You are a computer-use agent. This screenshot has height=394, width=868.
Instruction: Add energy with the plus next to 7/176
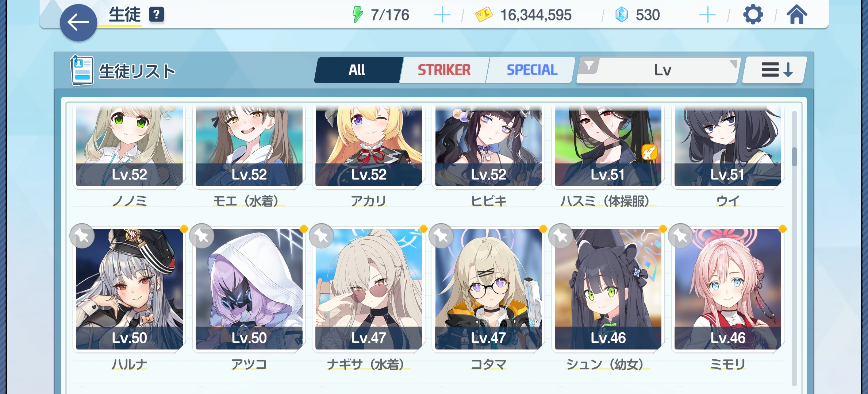point(442,15)
